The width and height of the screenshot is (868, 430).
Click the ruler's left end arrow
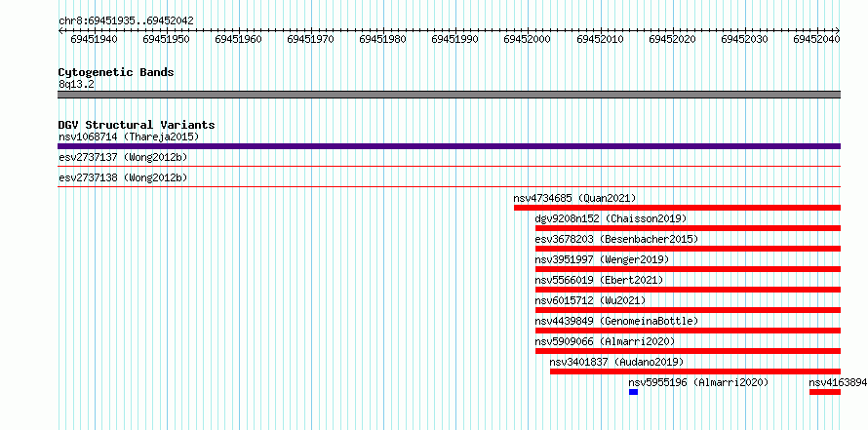(x=60, y=30)
